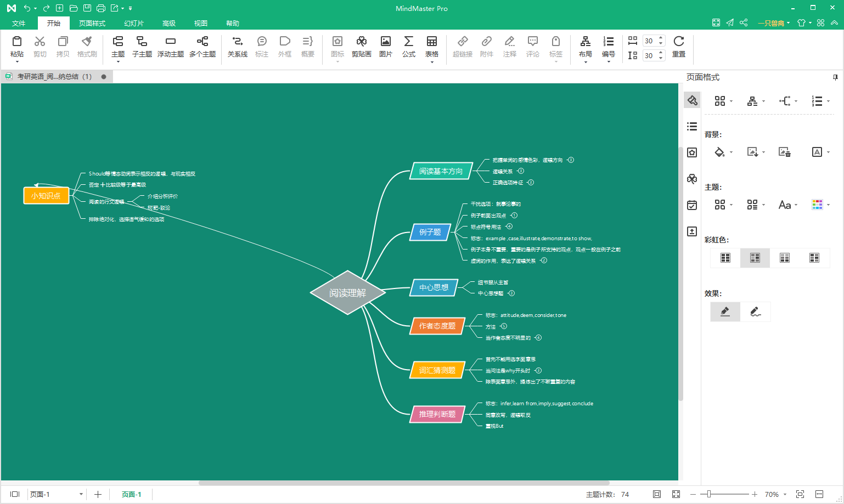Enable the first hand-drawn effect pencil option

tap(725, 312)
